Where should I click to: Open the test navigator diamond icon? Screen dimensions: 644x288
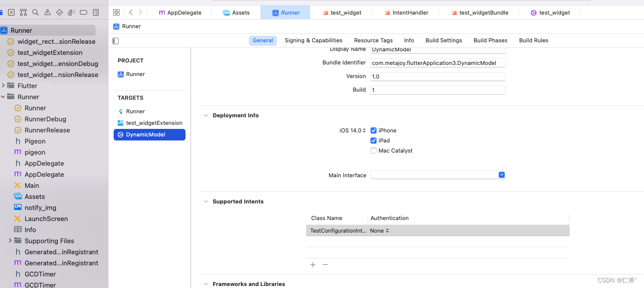pyautogui.click(x=59, y=12)
